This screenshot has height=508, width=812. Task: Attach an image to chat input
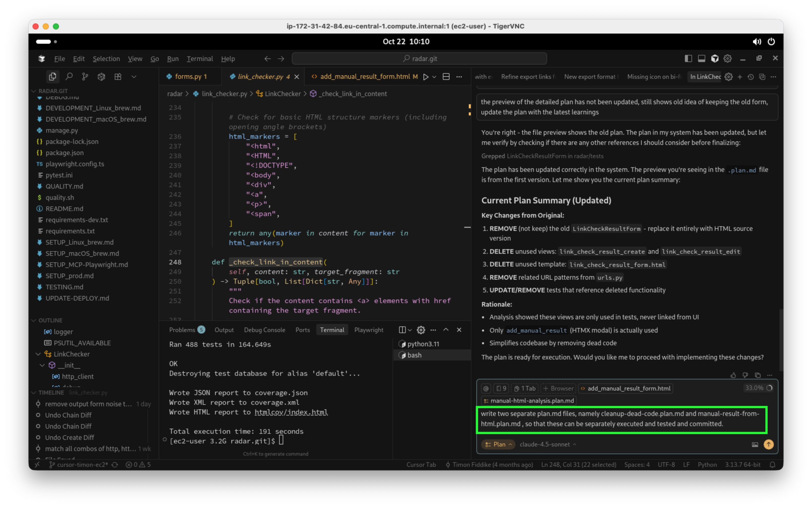click(755, 444)
